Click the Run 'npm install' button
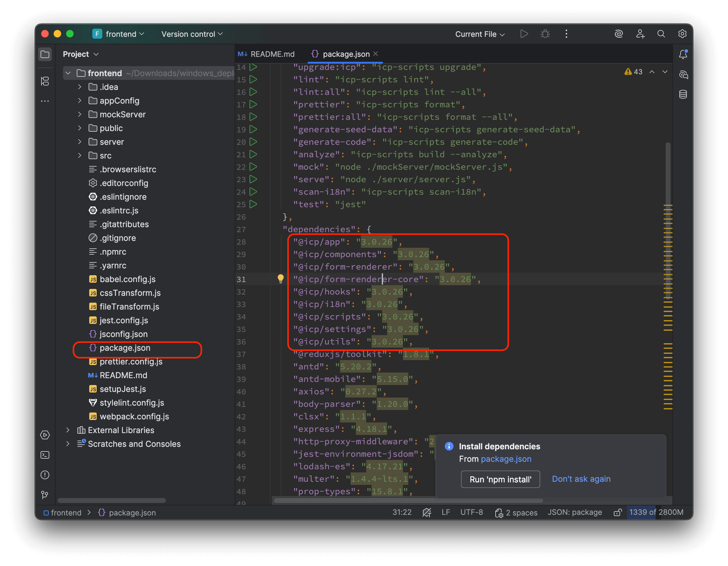Screen dimensions: 728x566 500,479
